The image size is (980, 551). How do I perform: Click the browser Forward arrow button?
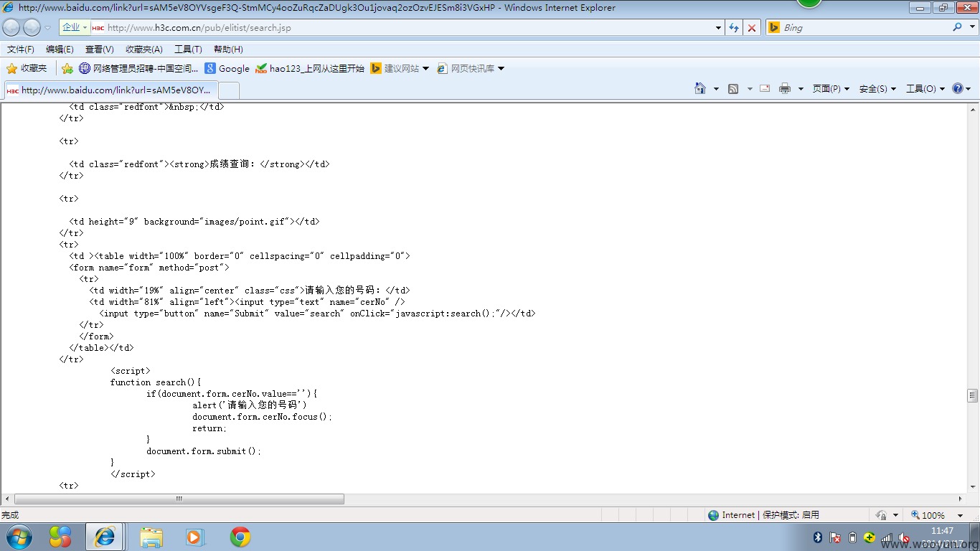point(32,27)
